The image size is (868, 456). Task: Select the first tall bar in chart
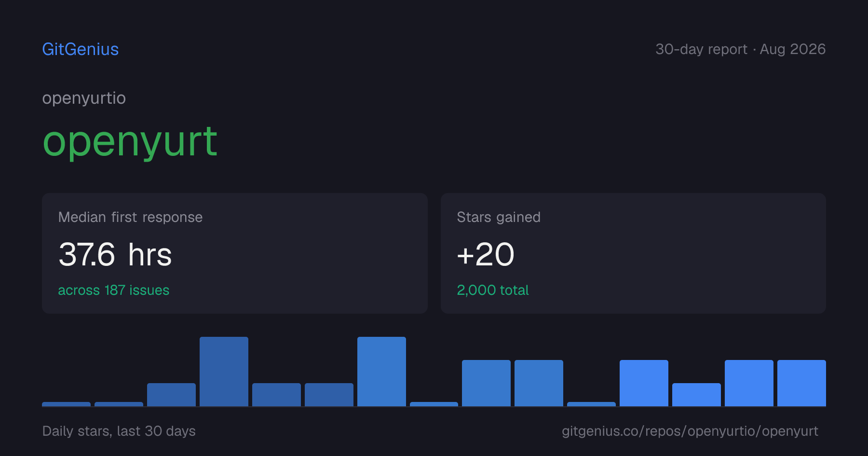coord(224,372)
